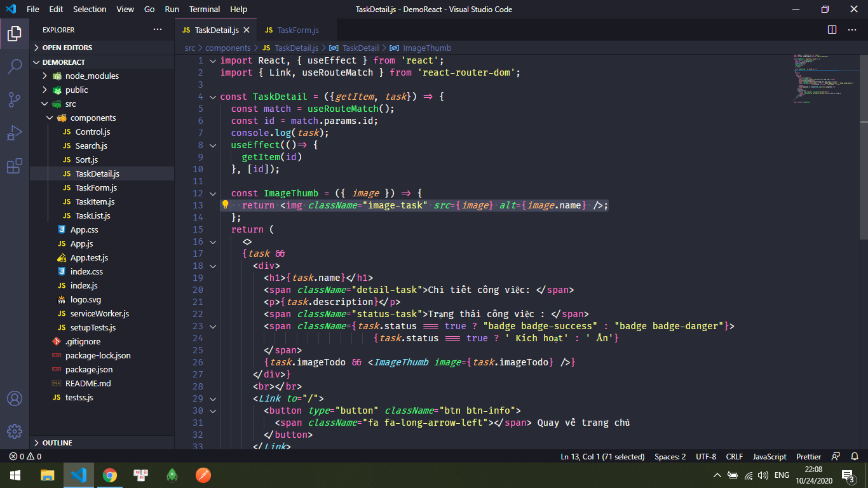Expand the OPEN EDITORS section
Screen dimensions: 868x488
pyautogui.click(x=67, y=48)
